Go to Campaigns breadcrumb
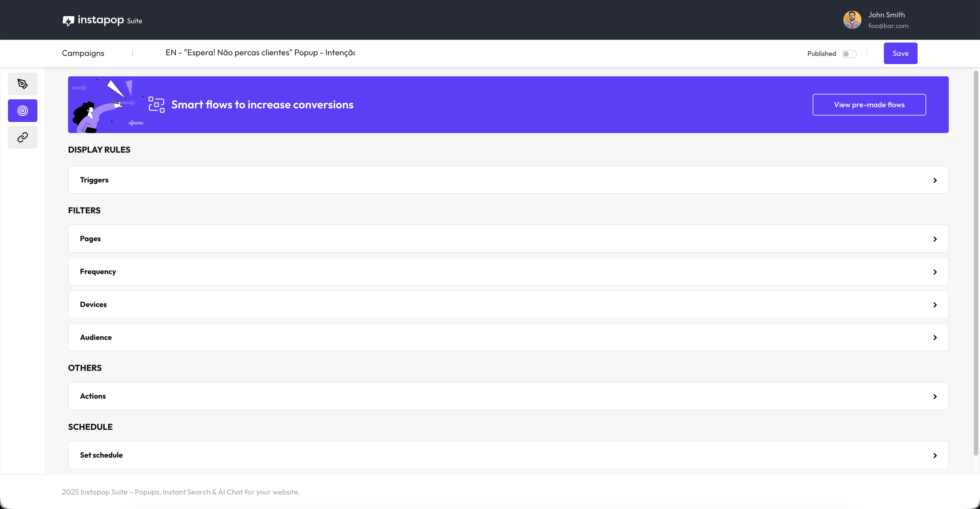Screen dimensions: 980x509 pyautogui.click(x=83, y=53)
